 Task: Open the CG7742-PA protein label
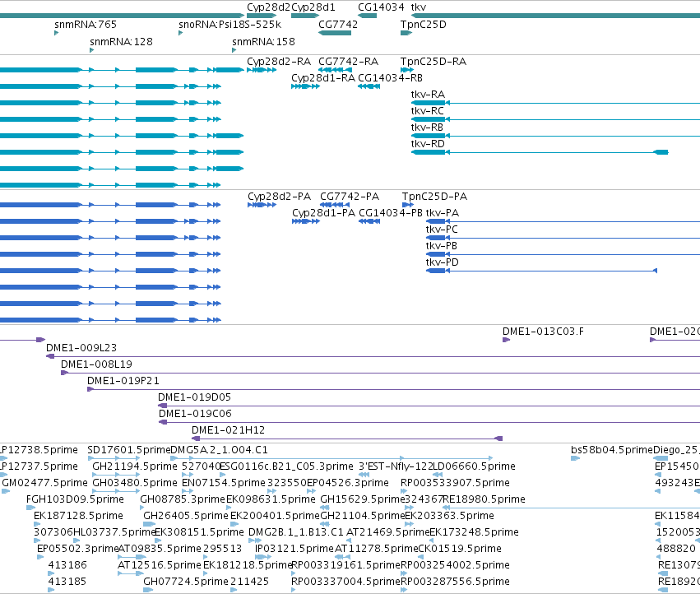[x=350, y=197]
